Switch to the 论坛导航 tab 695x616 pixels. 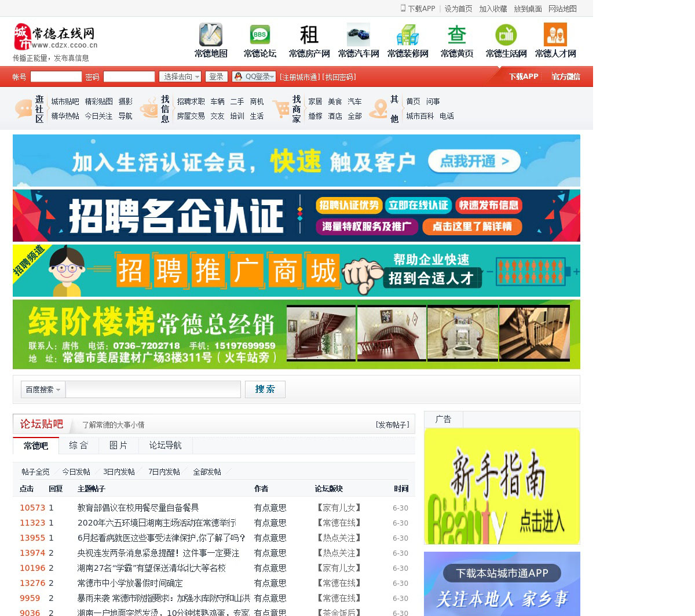coord(165,445)
